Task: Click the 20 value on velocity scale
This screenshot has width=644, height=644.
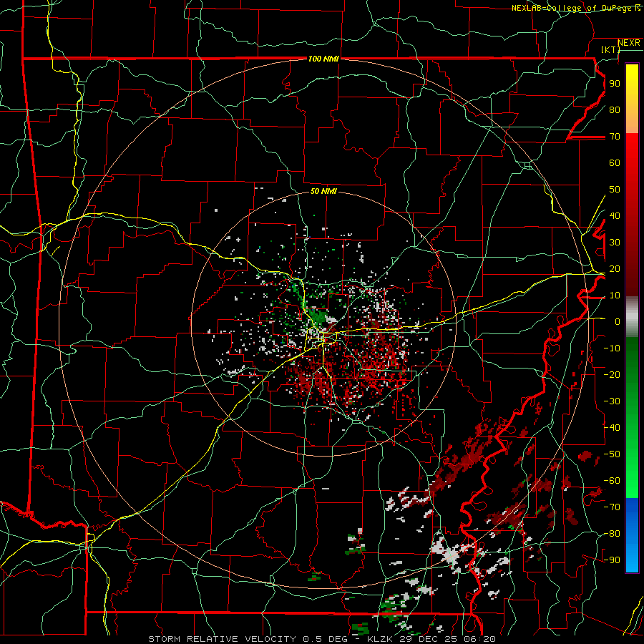Action: coord(615,268)
